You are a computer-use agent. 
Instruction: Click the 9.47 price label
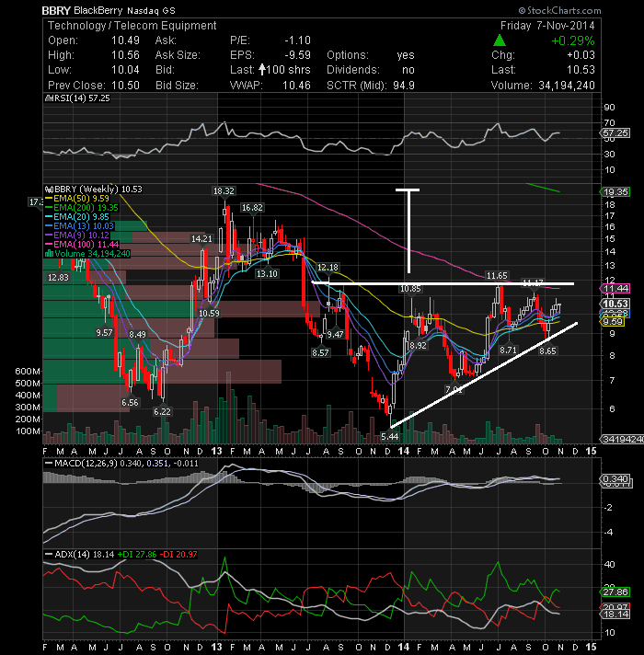(335, 334)
